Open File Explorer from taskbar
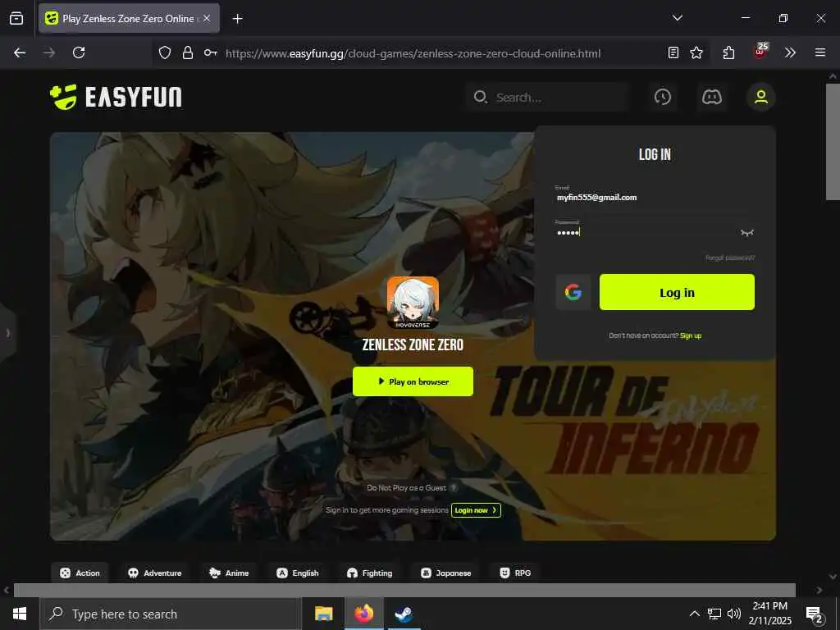The width and height of the screenshot is (840, 630). point(323,614)
